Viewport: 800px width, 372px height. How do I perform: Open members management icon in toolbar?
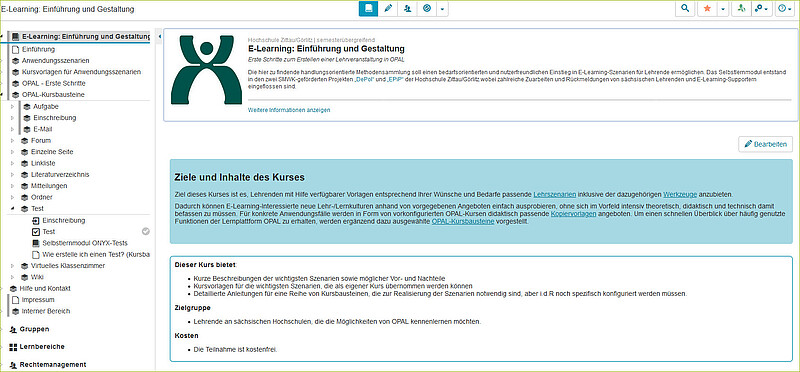407,8
